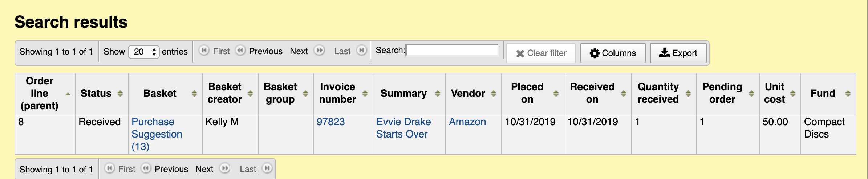Click the Columns gear icon
Viewport: 868px width, 179px height.
(594, 53)
